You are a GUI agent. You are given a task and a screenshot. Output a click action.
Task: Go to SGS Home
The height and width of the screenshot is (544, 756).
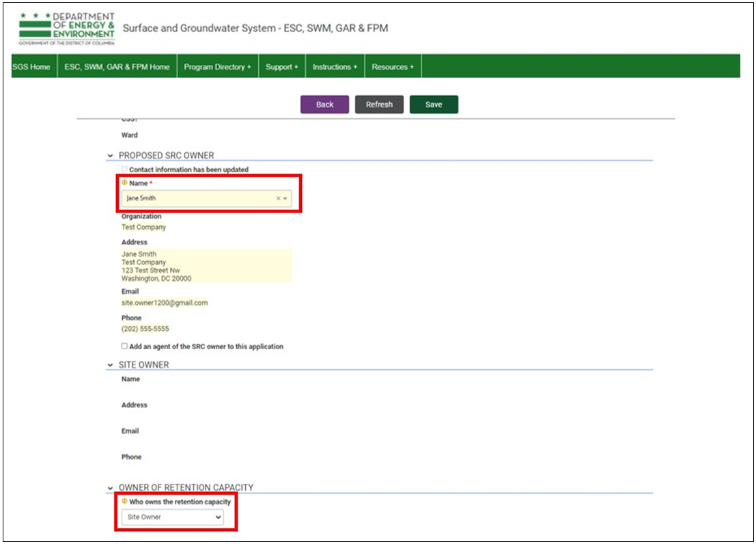[x=31, y=67]
